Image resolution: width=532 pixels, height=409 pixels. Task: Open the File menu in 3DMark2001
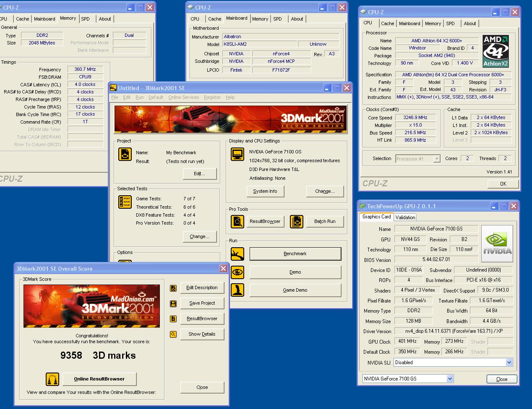pyautogui.click(x=115, y=97)
